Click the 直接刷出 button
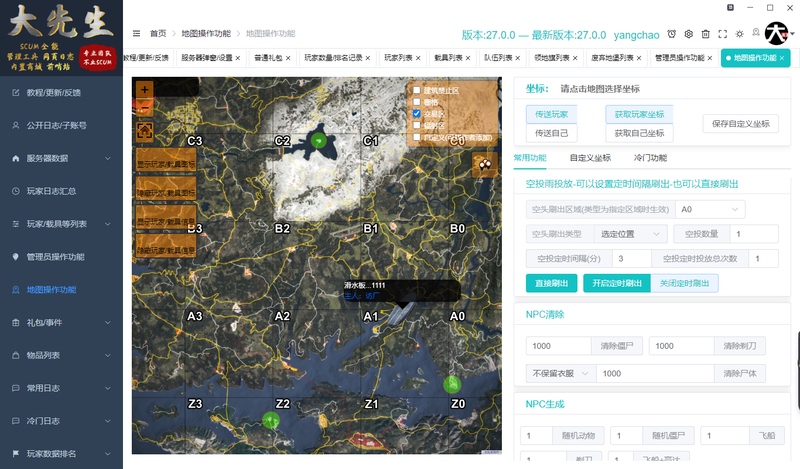The height and width of the screenshot is (469, 800). 552,283
